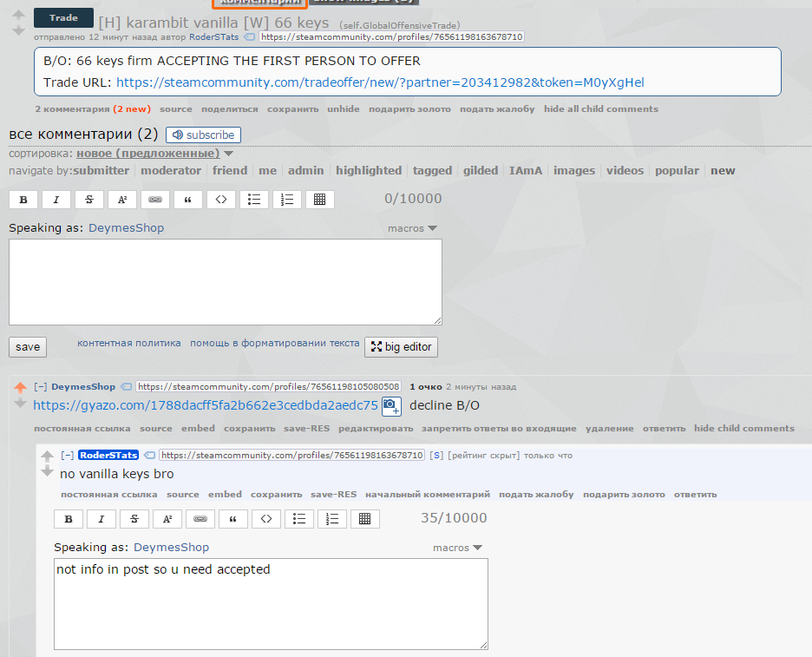Viewport: 812px width, 657px height.
Task: Insert a link from the reply editor toolbar
Action: click(x=200, y=519)
